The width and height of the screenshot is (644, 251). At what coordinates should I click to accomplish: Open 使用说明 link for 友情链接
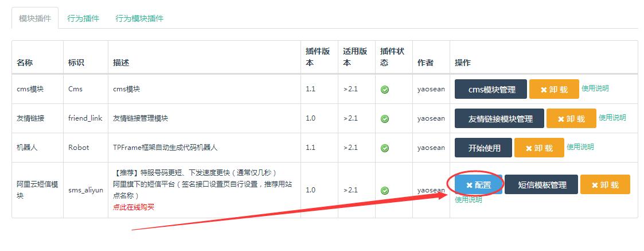point(612,117)
